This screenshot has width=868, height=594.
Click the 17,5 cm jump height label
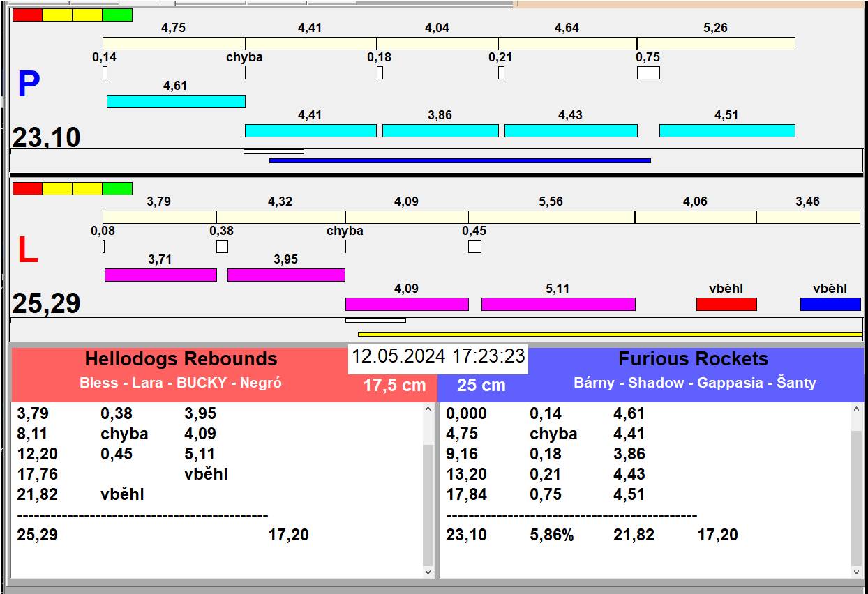coord(394,386)
